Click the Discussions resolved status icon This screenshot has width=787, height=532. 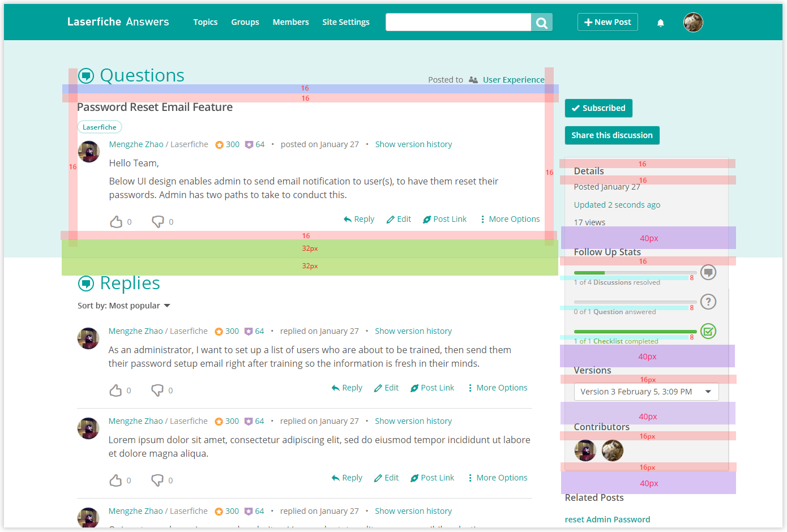708,272
